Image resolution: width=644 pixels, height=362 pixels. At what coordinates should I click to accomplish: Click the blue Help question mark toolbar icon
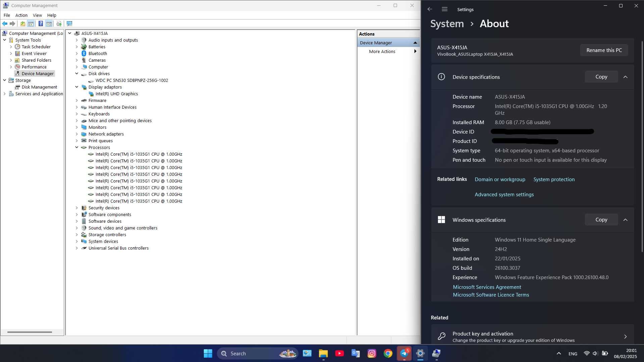pyautogui.click(x=41, y=23)
